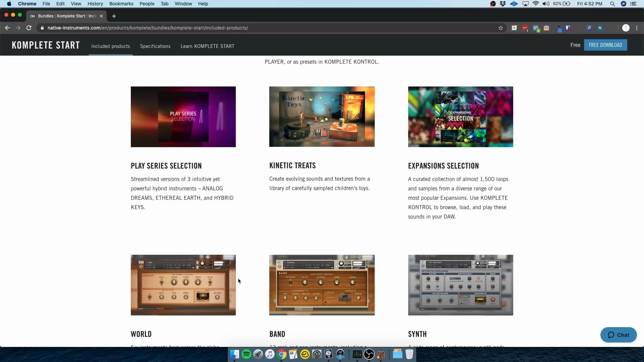This screenshot has height=362, width=644.
Task: Open the Chrome profile avatar
Action: click(x=626, y=28)
